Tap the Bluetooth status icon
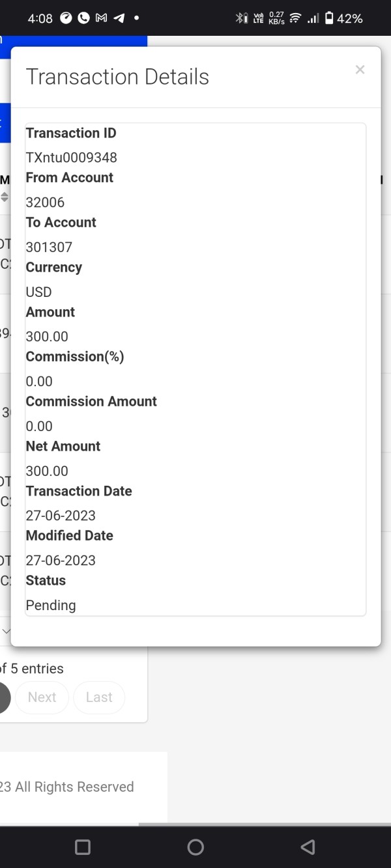Image resolution: width=391 pixels, height=868 pixels. coord(240,18)
